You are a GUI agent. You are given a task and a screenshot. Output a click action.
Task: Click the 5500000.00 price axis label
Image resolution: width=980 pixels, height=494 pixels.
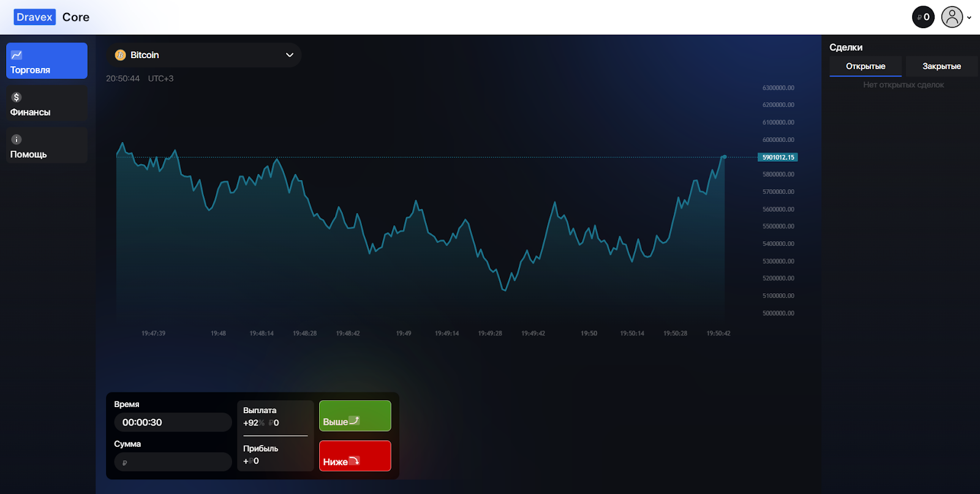(x=778, y=226)
